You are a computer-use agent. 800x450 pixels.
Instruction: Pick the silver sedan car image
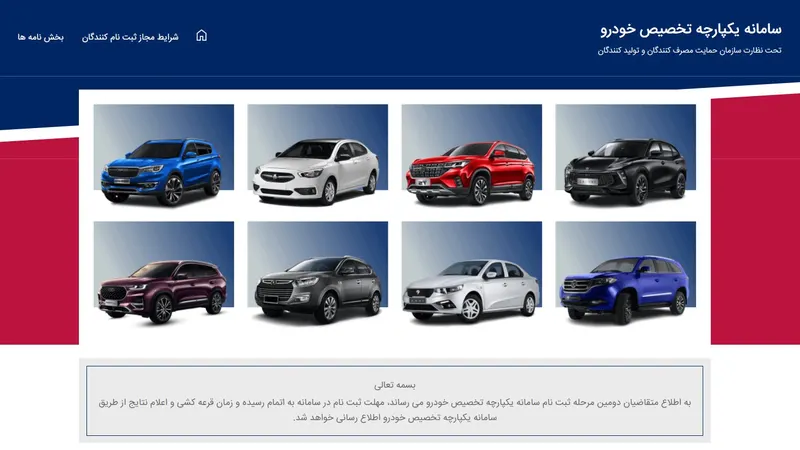pos(471,273)
